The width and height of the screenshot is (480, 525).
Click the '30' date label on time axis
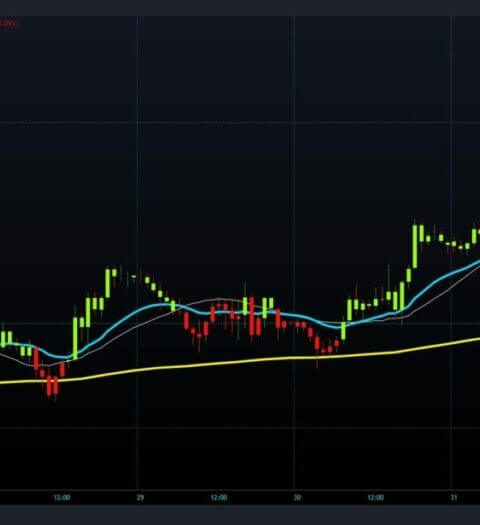click(297, 498)
